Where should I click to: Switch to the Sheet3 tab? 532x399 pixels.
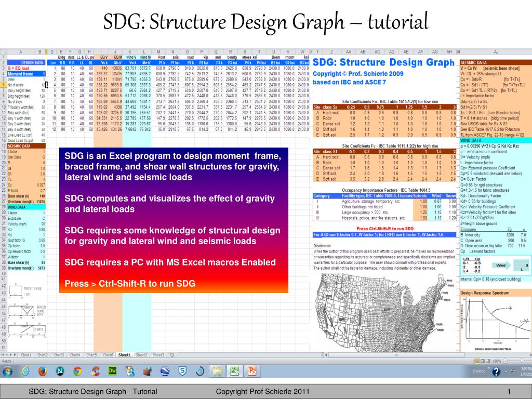[158, 355]
